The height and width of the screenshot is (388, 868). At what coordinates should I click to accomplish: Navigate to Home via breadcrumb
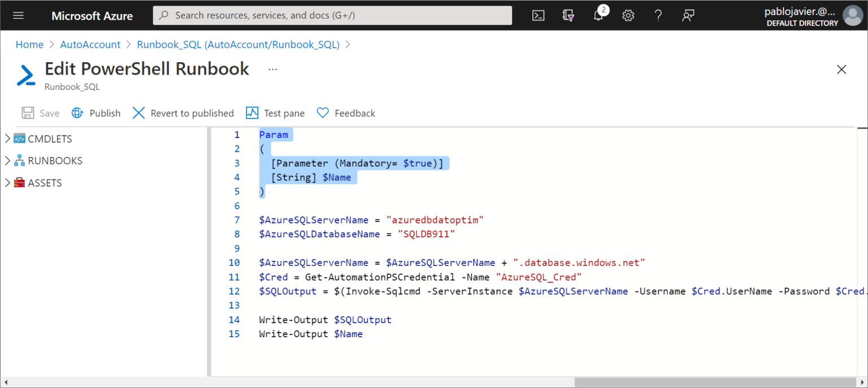coord(29,44)
